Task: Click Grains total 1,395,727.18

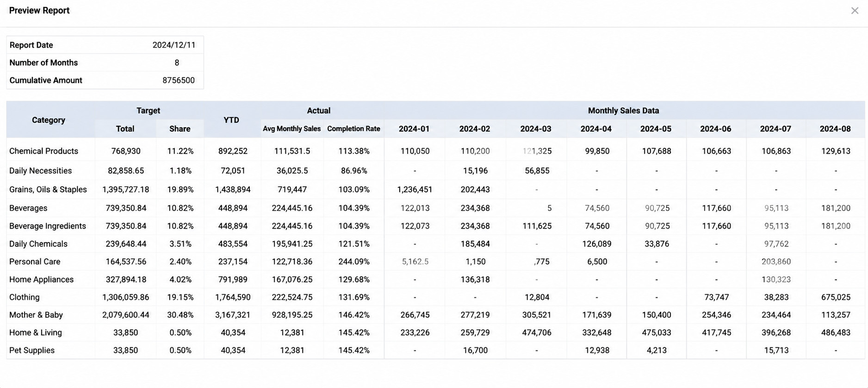Action: tap(126, 189)
